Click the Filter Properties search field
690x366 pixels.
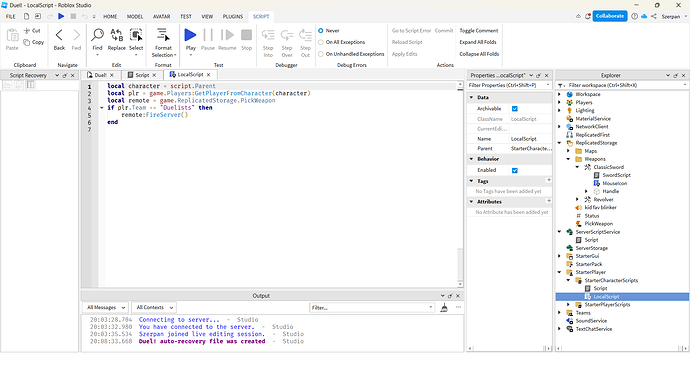[509, 85]
